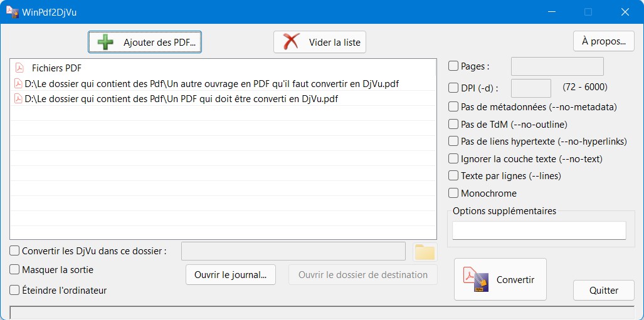Screen dimensions: 644x320
Task: Check Convertir les DjVu dans ce dossier
Action: tap(14, 250)
